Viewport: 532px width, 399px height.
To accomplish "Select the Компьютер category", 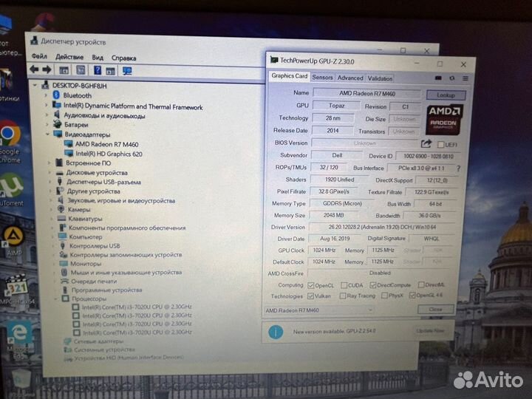I will (x=86, y=237).
